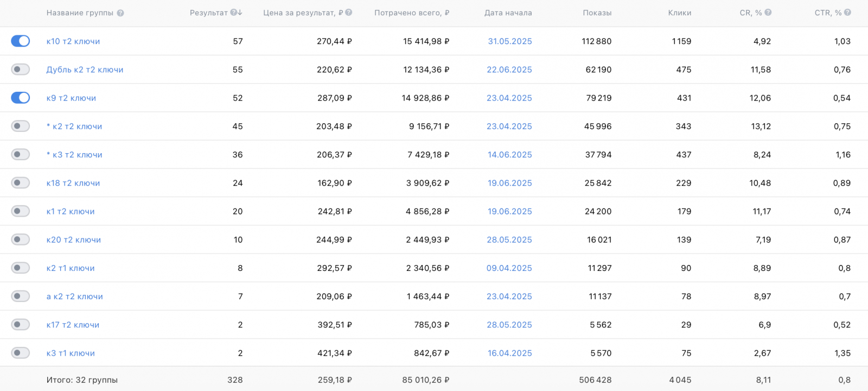Turn off the к9 т2 ключи toggle
Screen dimensions: 868x391
click(x=21, y=98)
